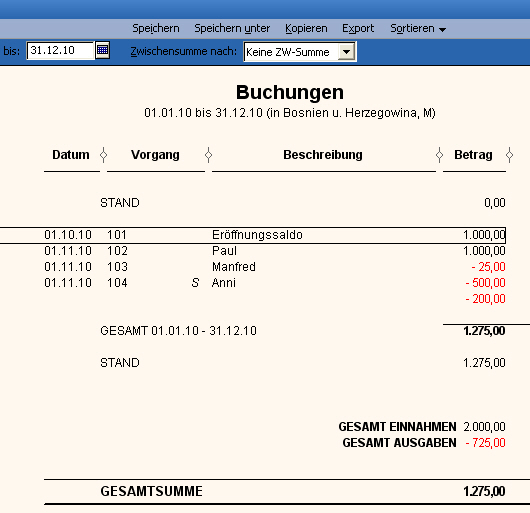
Task: Click the diamond column handle after Datum
Action: [103, 155]
